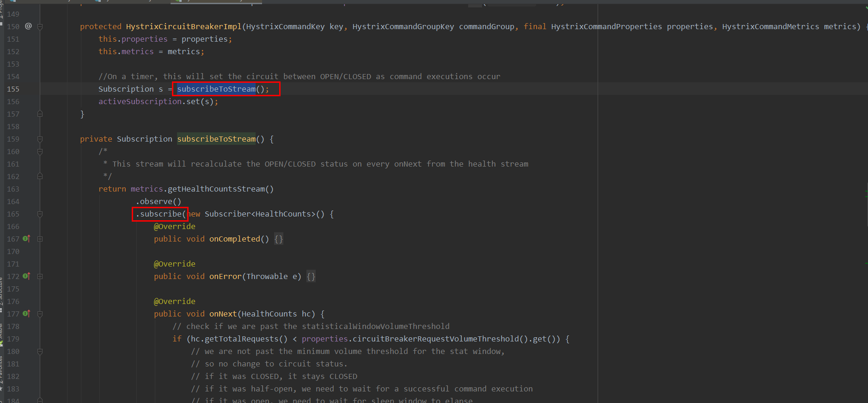Viewport: 868px width, 403px height.
Task: Click the comment "check if we are past" on line 178
Action: (x=311, y=326)
